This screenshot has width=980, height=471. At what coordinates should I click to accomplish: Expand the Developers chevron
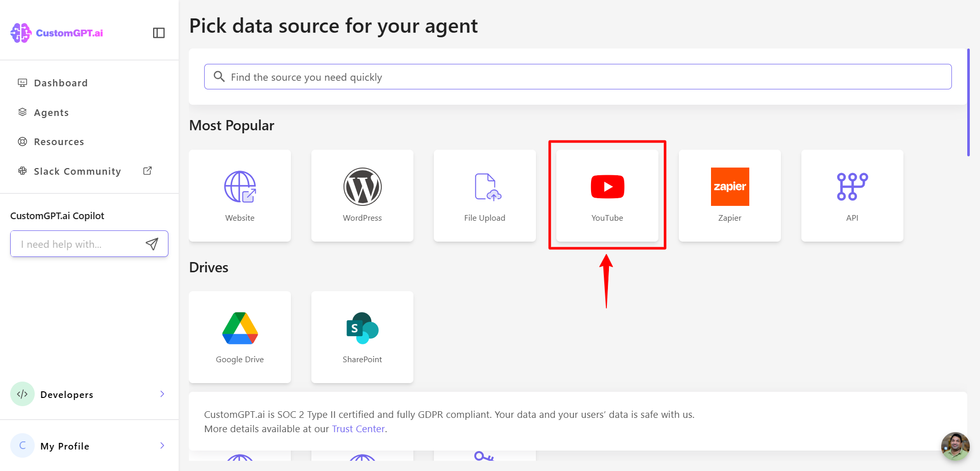(162, 394)
